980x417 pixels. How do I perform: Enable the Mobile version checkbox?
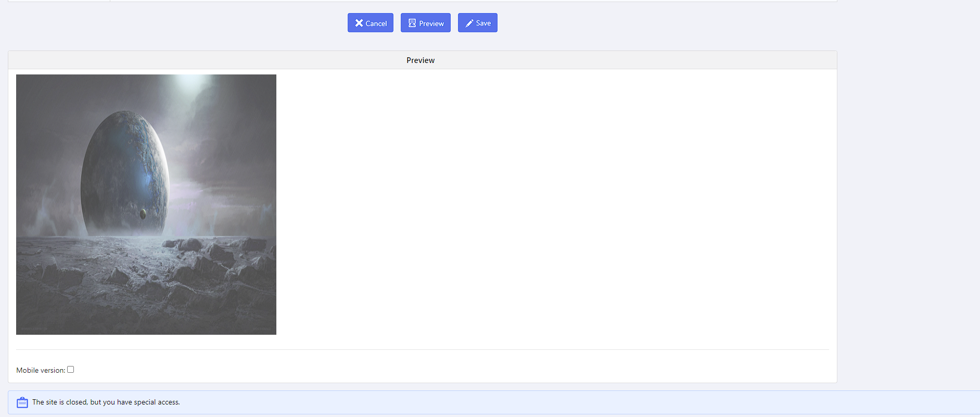pos(71,370)
